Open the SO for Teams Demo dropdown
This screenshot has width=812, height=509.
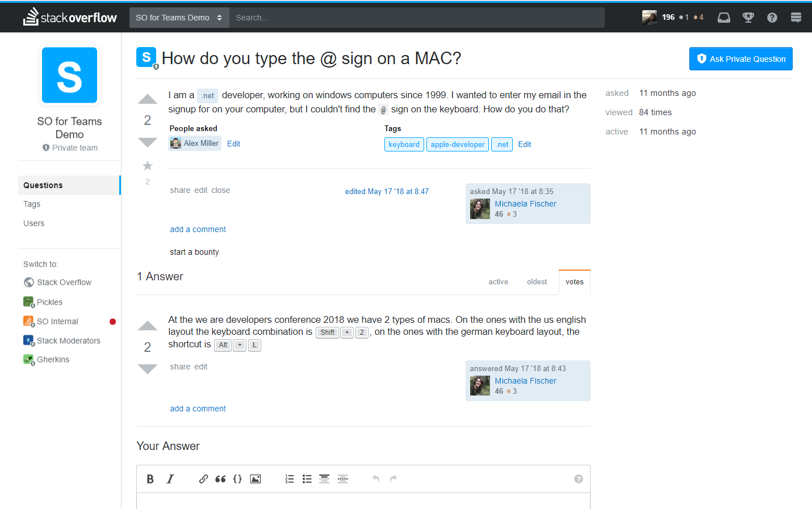179,18
